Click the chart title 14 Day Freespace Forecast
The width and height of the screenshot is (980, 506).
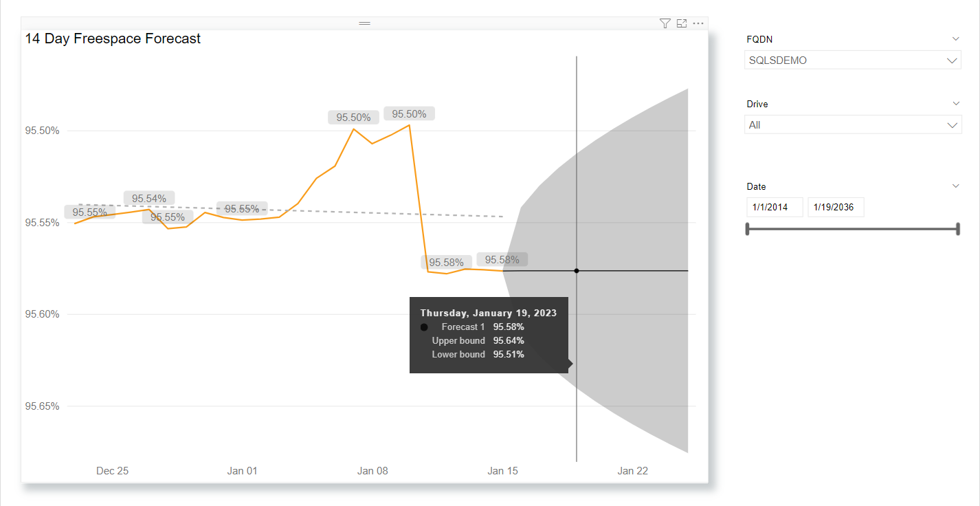point(113,38)
